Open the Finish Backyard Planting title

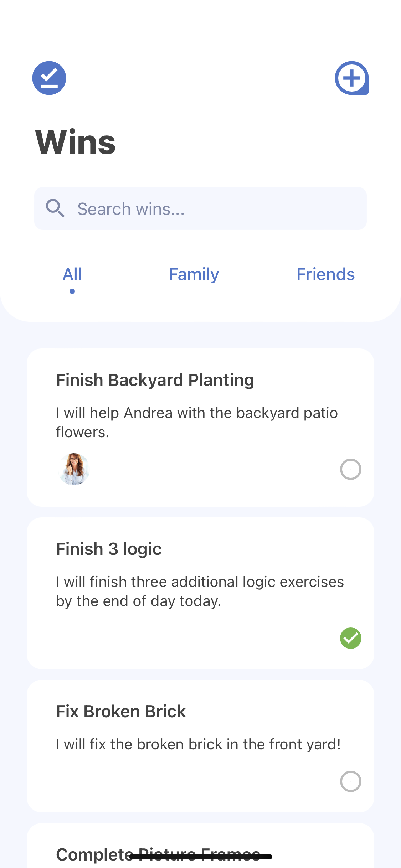tap(155, 380)
